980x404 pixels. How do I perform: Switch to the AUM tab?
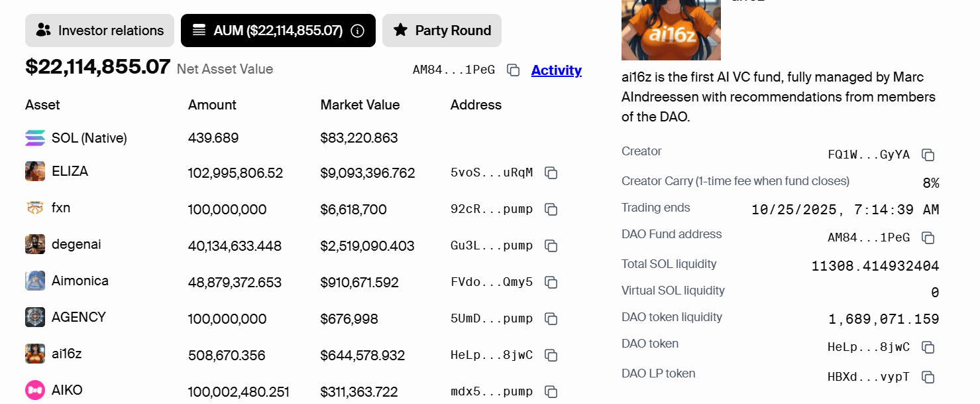(x=278, y=31)
